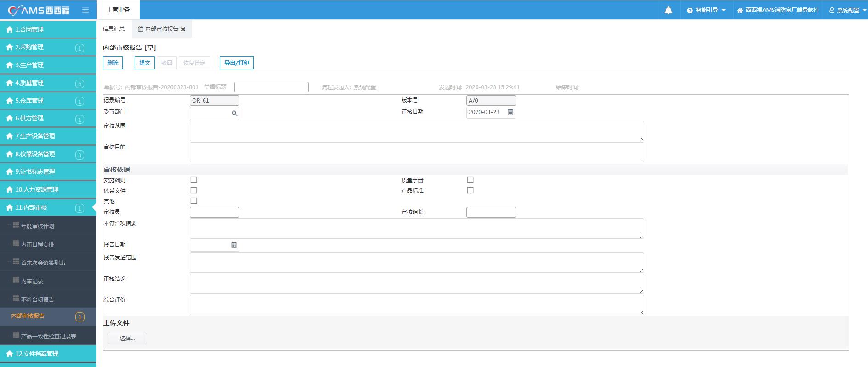
Task: Click the badge count on 2.采购管理
Action: pos(79,48)
